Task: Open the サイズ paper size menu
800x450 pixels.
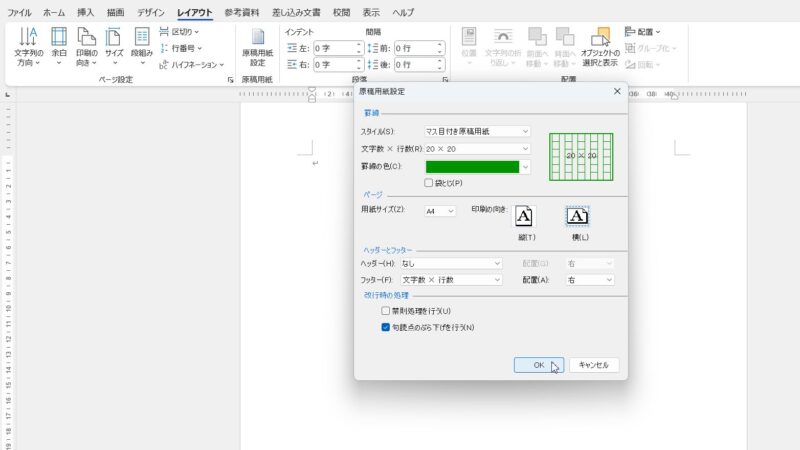Action: tap(114, 47)
